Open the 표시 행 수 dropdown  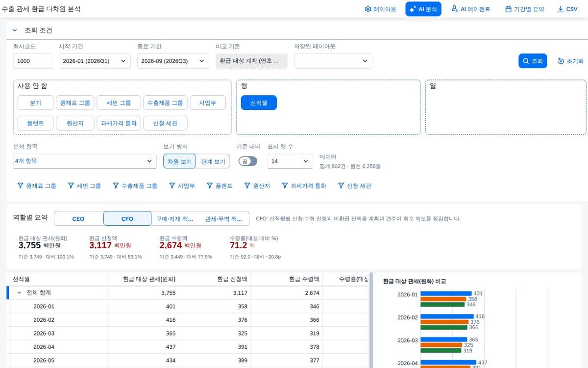tap(290, 161)
